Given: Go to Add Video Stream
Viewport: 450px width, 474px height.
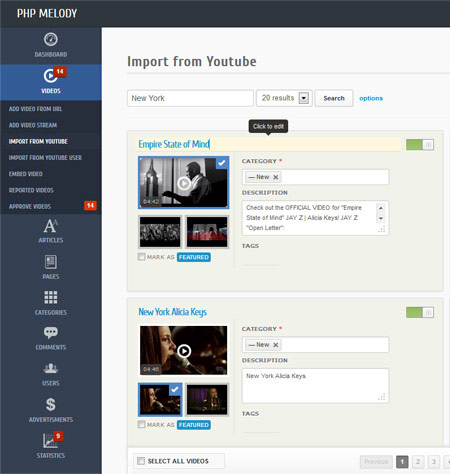Looking at the screenshot, I should pyautogui.click(x=33, y=125).
